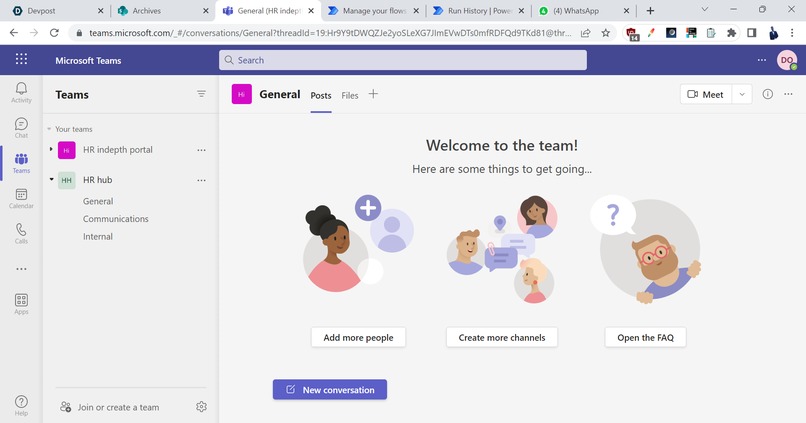Collapse the HR hub team
The image size is (806, 423).
click(51, 179)
